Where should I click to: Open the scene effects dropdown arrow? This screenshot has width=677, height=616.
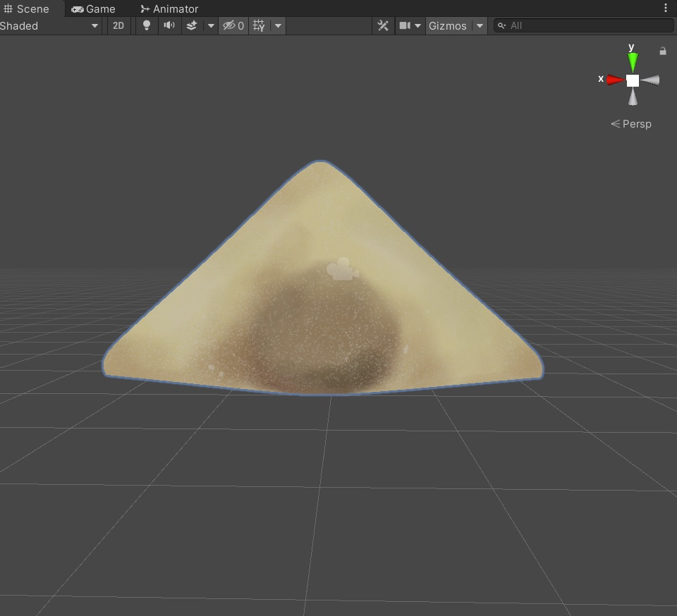[211, 26]
